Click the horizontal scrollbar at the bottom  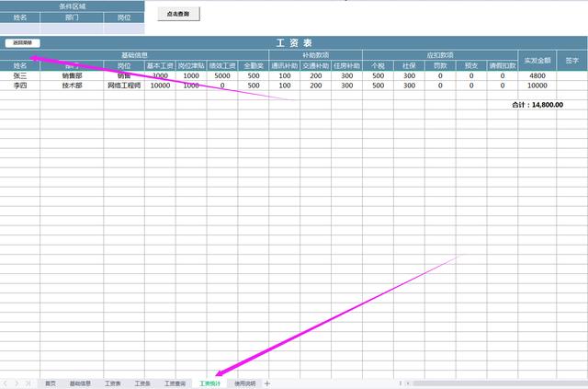tap(499, 383)
